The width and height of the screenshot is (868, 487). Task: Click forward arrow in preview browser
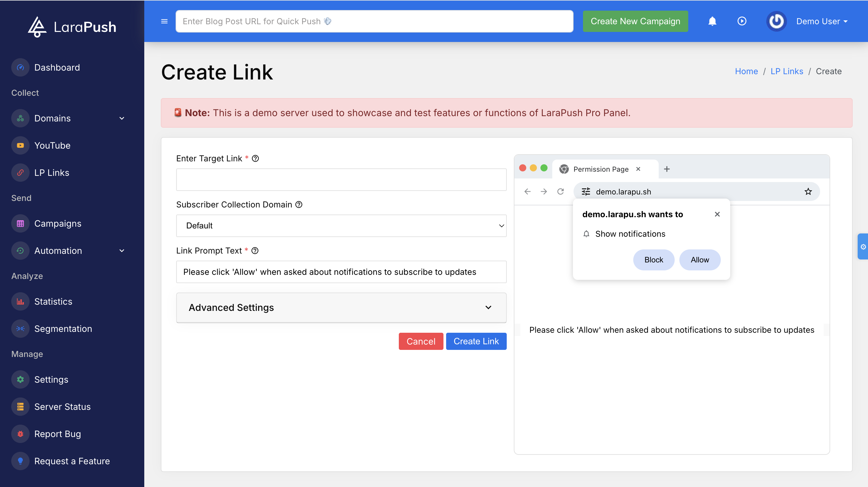pos(544,191)
